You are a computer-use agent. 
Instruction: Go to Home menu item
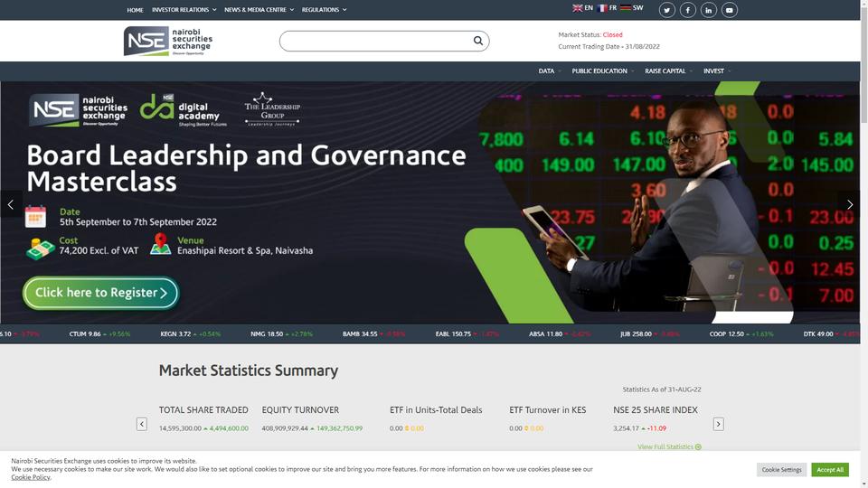pyautogui.click(x=135, y=10)
